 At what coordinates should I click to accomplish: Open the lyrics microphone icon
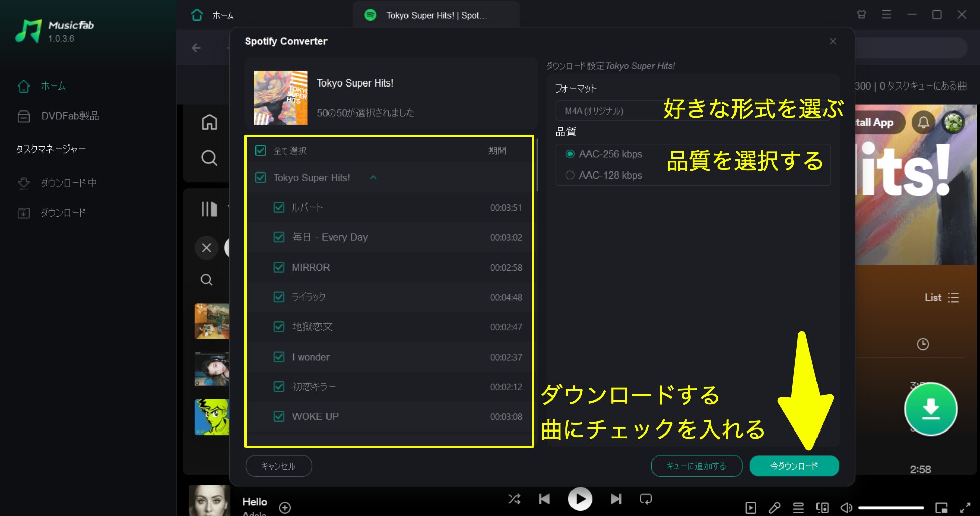[x=775, y=508]
